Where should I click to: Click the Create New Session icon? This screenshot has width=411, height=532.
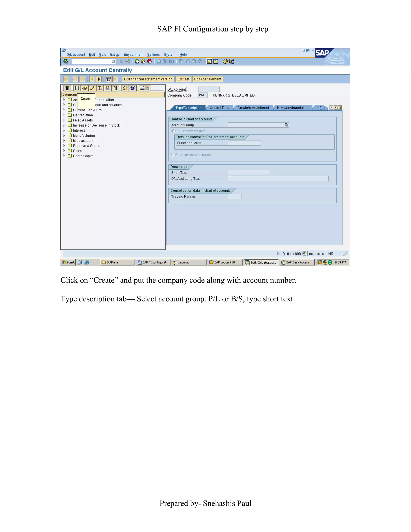pos(209,61)
